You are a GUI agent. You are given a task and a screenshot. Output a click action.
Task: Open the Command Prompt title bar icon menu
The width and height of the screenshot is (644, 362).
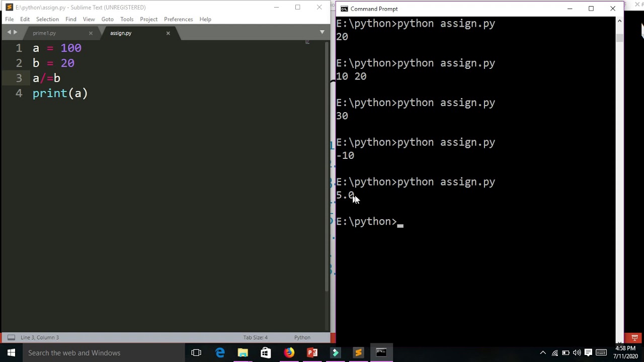click(344, 9)
